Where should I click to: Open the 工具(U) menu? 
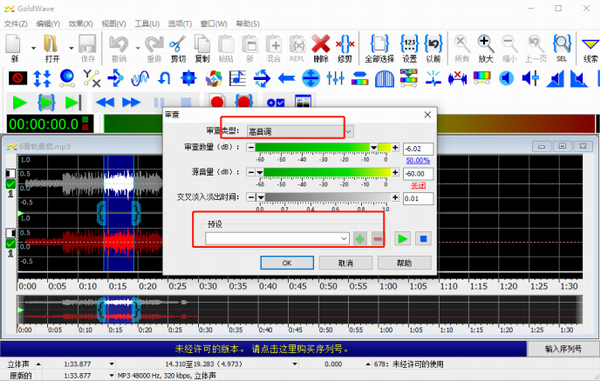pos(147,24)
